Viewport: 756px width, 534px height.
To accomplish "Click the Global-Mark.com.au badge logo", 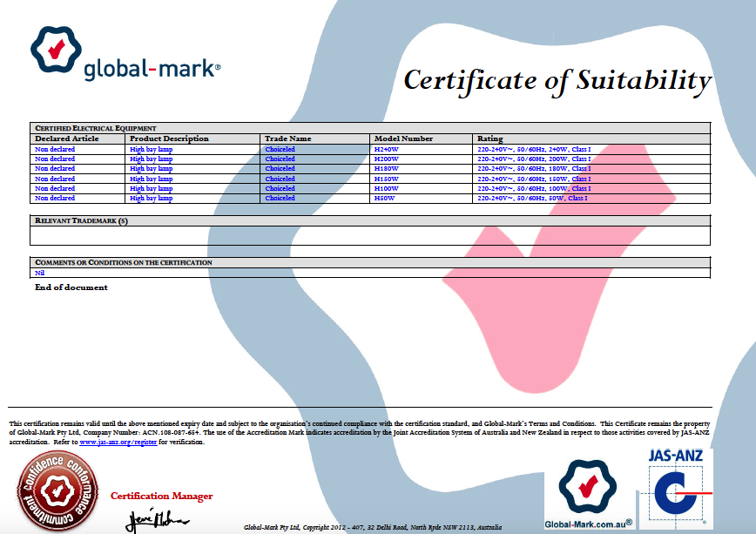I will tap(588, 493).
